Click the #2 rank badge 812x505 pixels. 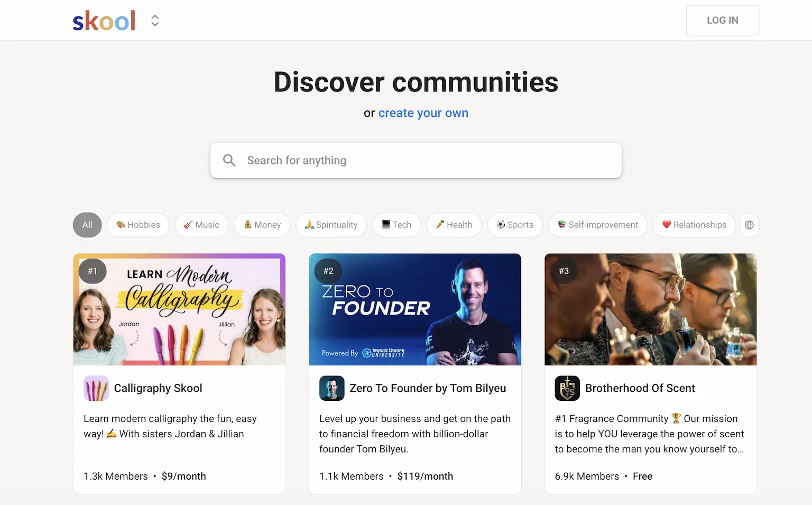pyautogui.click(x=328, y=271)
